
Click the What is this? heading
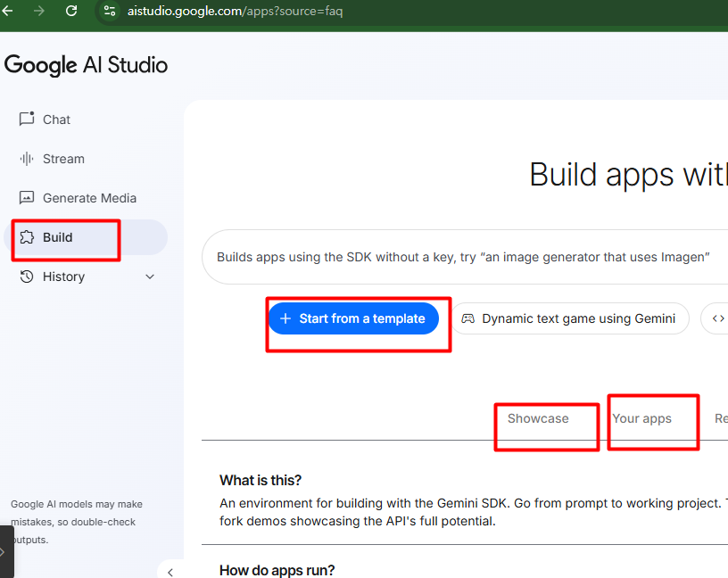261,480
